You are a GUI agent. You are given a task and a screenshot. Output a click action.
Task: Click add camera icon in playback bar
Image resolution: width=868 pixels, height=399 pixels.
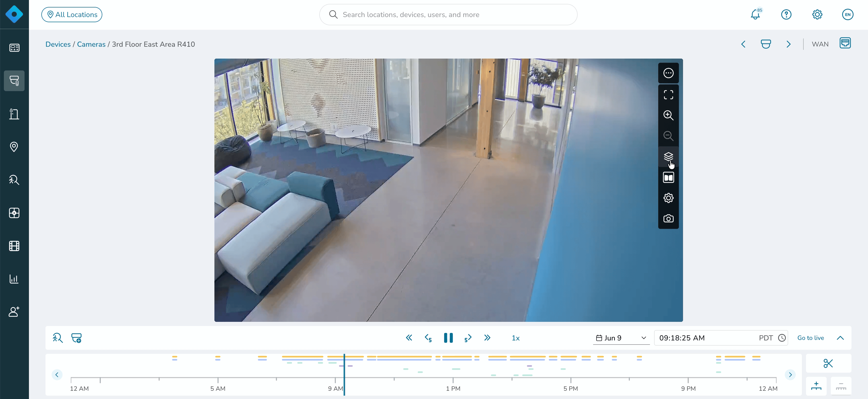76,338
